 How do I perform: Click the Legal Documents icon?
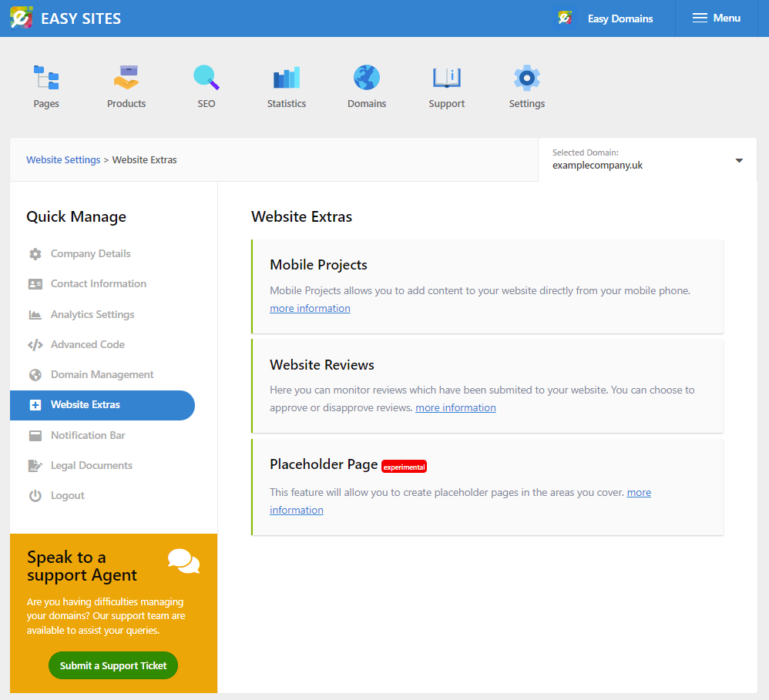35,466
